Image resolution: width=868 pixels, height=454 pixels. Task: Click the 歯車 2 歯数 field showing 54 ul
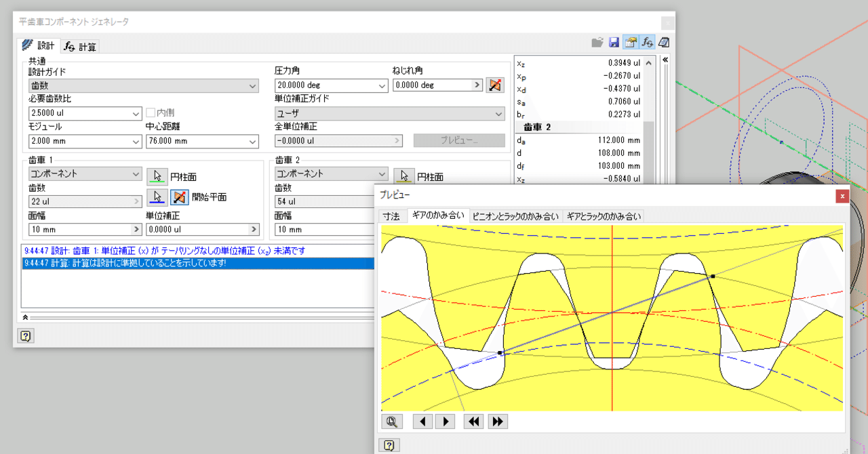[x=325, y=201]
